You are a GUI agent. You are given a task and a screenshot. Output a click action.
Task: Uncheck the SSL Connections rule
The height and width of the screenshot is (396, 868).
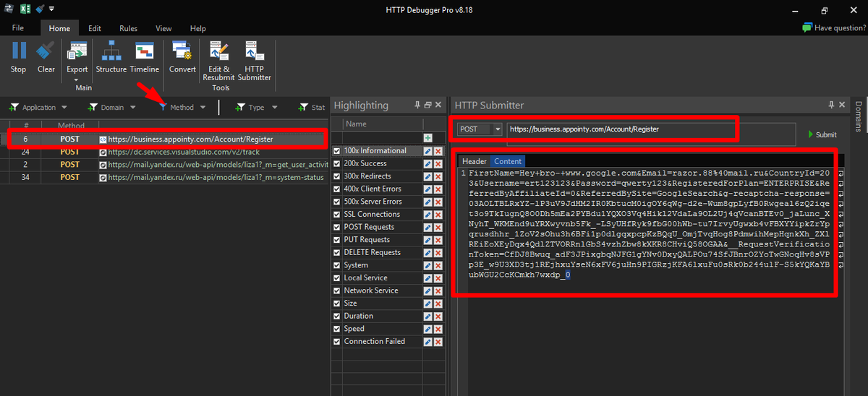(337, 215)
